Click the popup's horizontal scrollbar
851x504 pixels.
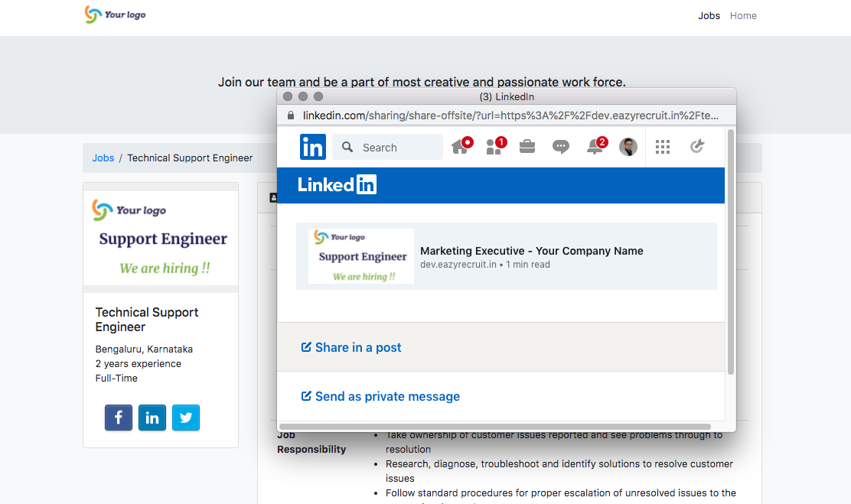pyautogui.click(x=495, y=427)
